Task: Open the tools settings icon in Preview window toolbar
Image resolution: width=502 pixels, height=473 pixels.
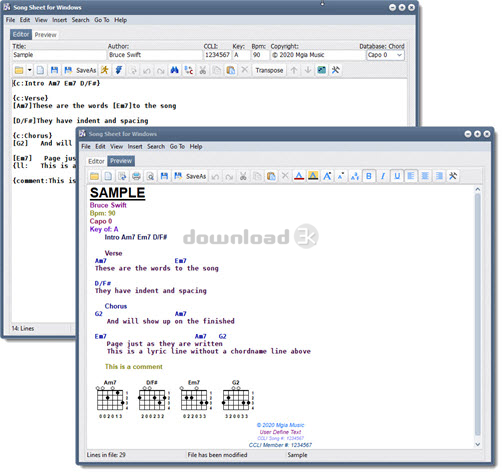Action: point(453,176)
